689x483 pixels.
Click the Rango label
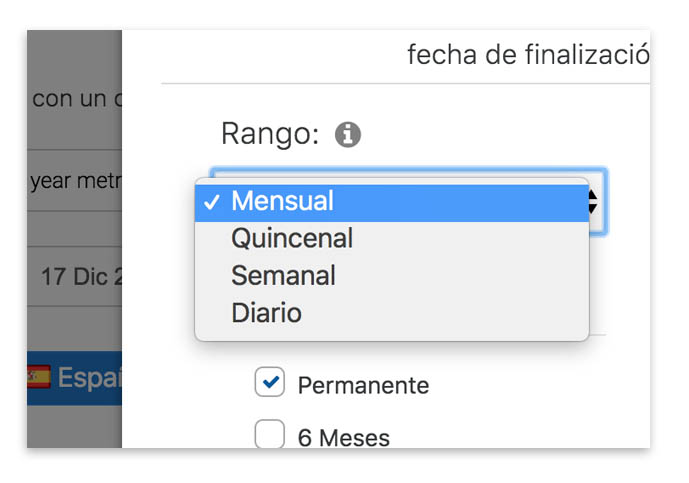[270, 134]
